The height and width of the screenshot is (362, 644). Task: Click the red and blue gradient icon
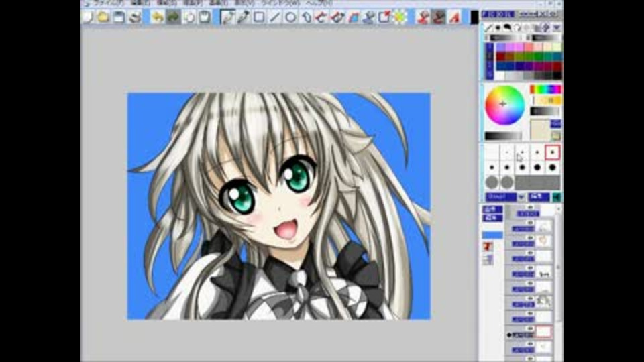(x=354, y=17)
